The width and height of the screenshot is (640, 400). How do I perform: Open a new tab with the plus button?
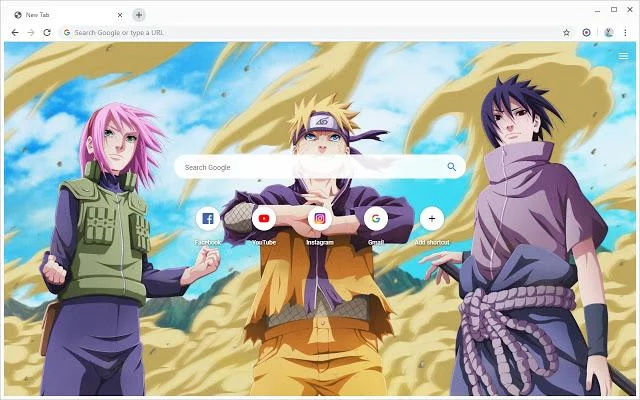[139, 15]
